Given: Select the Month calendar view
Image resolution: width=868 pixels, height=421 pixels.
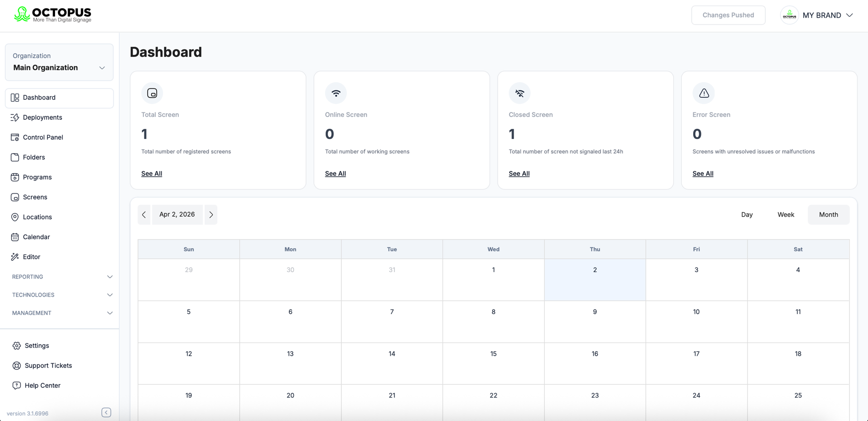Looking at the screenshot, I should (x=828, y=215).
